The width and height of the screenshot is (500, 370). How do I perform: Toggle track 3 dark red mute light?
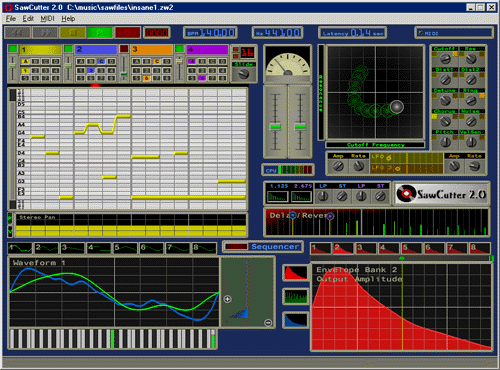click(124, 49)
